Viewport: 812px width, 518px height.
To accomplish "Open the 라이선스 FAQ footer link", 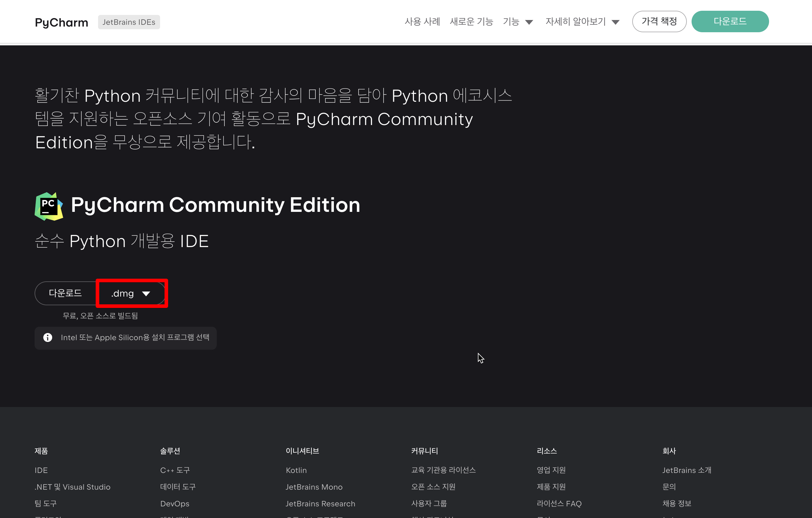I will (x=559, y=503).
